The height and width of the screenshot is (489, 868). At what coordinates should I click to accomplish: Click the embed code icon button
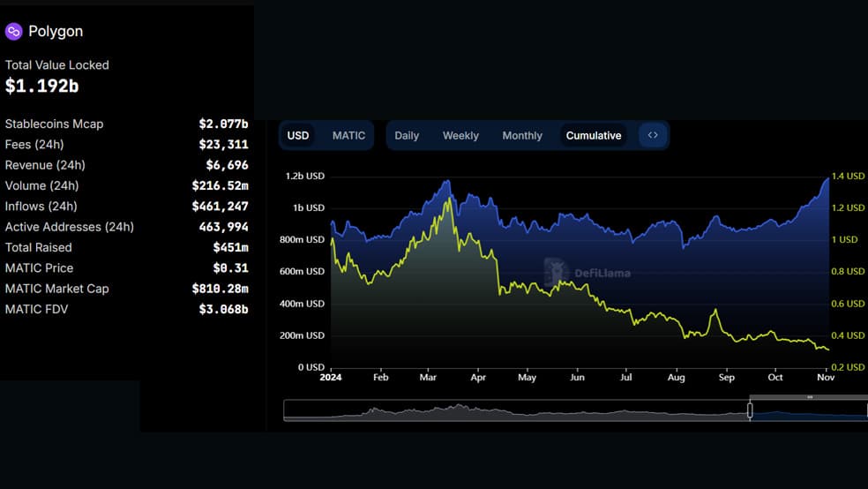click(x=653, y=135)
